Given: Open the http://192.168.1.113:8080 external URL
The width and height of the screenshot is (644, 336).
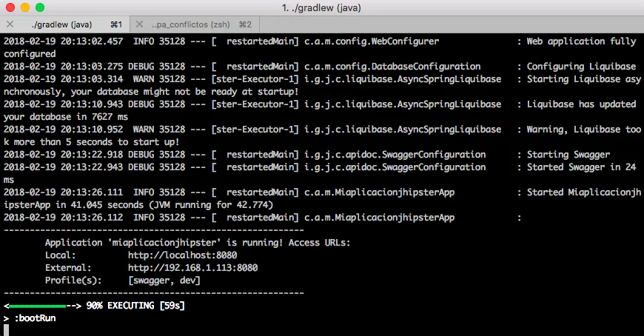Looking at the screenshot, I should (x=192, y=268).
